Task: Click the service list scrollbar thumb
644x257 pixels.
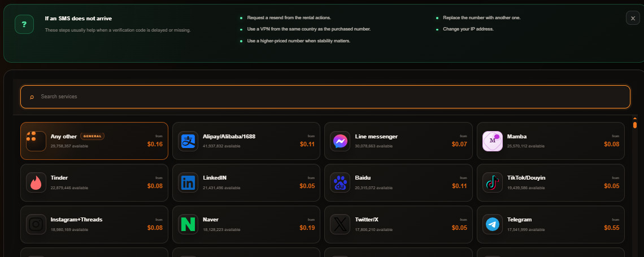Action: (635, 125)
